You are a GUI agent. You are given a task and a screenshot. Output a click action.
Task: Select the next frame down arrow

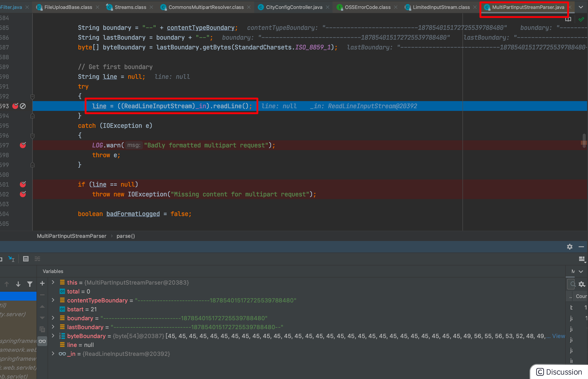[18, 284]
